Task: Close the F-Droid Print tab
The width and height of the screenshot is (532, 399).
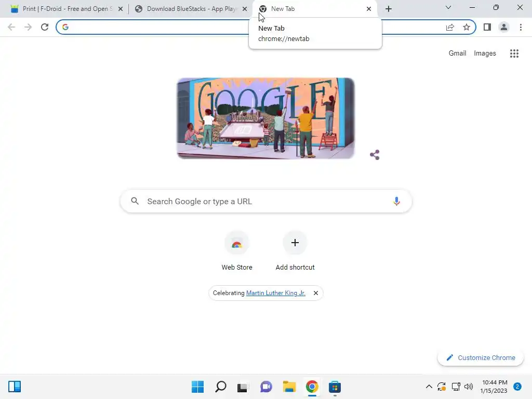Action: (x=121, y=9)
